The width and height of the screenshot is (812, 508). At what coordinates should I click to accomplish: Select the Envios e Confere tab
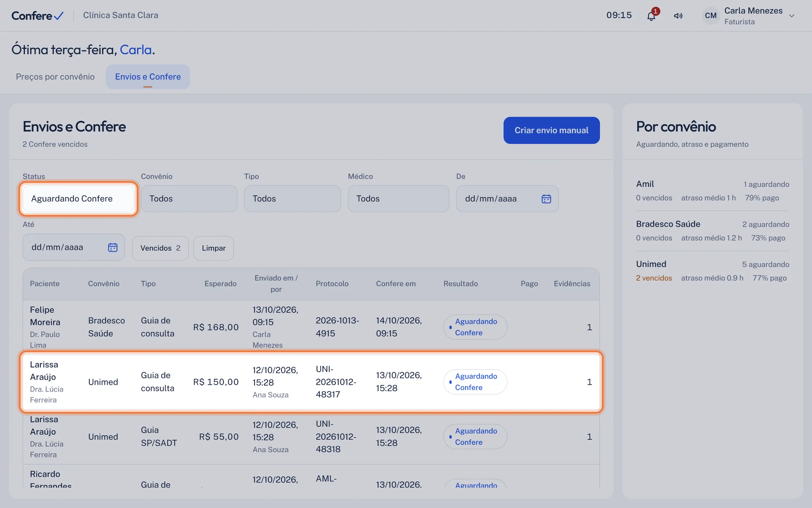(x=148, y=77)
